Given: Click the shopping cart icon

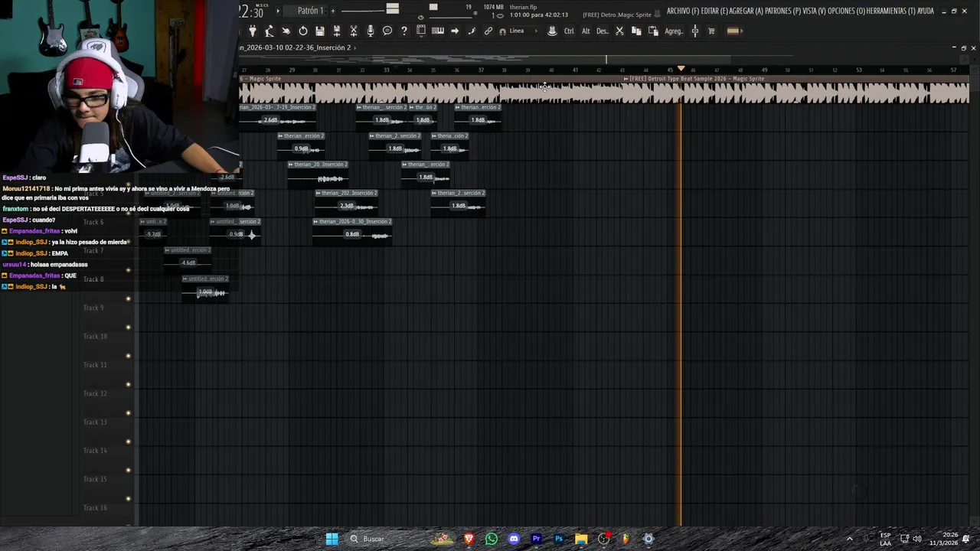Looking at the screenshot, I should [x=711, y=31].
